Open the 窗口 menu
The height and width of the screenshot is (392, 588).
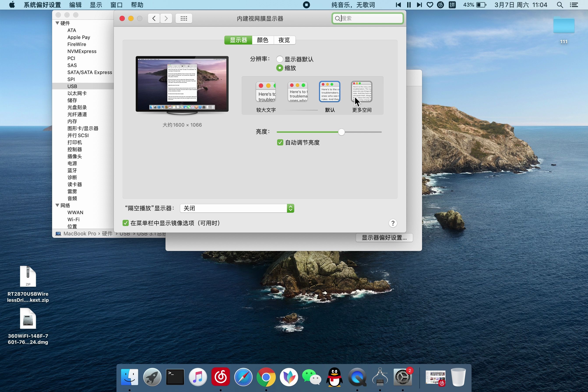point(116,5)
